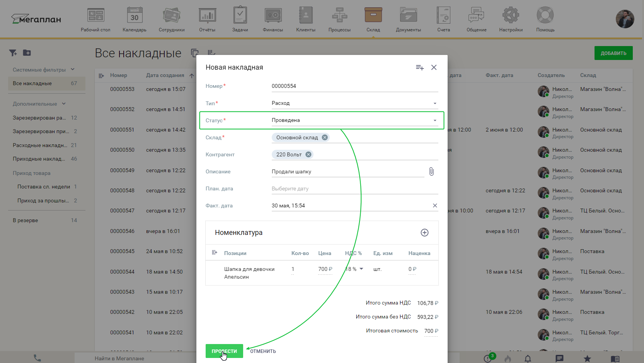Open the Помощь section
The image size is (644, 363).
click(x=545, y=19)
